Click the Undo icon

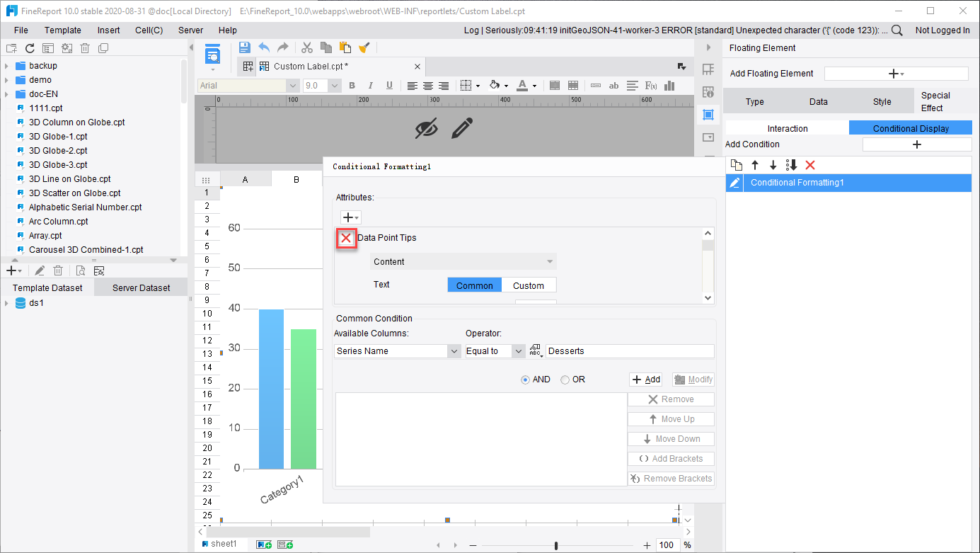(263, 47)
